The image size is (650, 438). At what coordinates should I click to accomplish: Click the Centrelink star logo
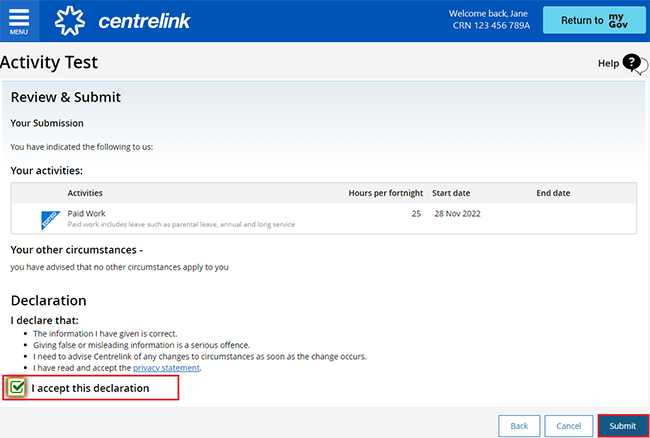tap(70, 21)
